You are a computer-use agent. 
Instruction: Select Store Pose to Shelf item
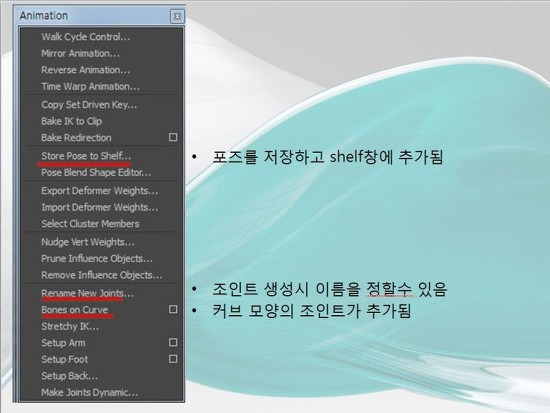point(86,156)
